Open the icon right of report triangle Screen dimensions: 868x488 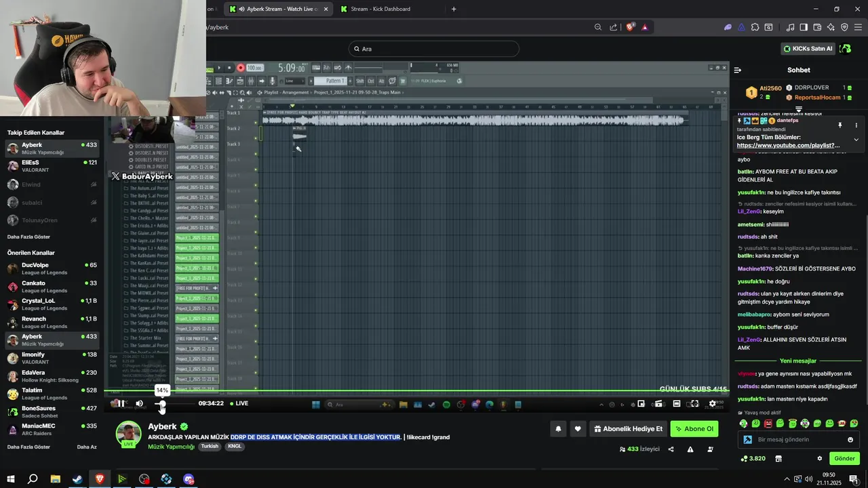tap(710, 449)
